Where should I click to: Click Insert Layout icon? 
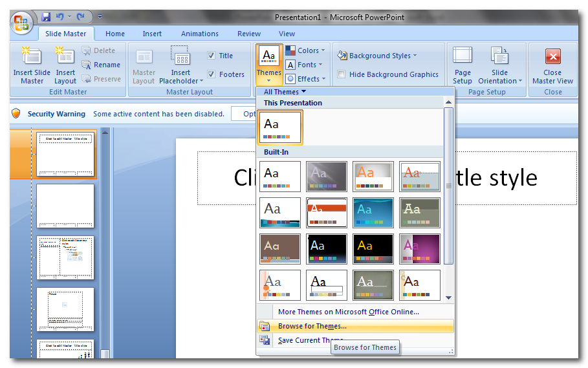[x=65, y=57]
